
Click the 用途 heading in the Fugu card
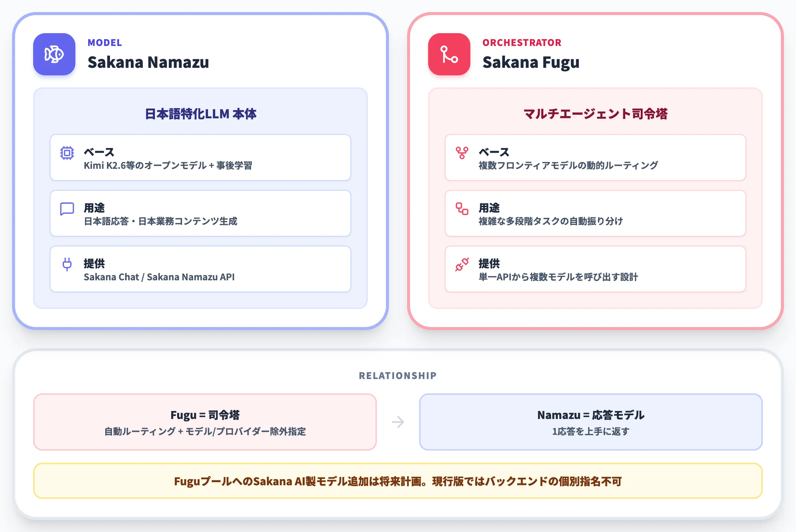point(489,208)
